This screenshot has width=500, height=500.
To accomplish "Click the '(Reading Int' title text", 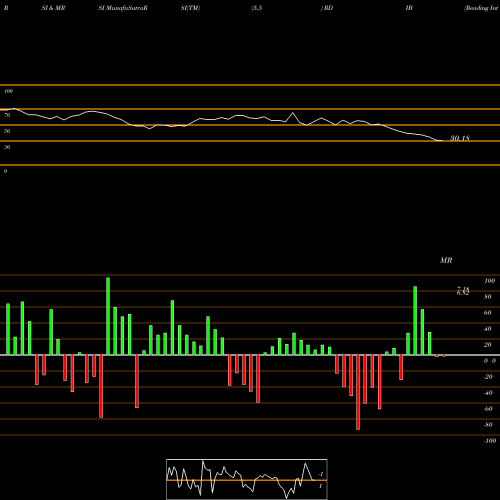I will click(x=481, y=8).
